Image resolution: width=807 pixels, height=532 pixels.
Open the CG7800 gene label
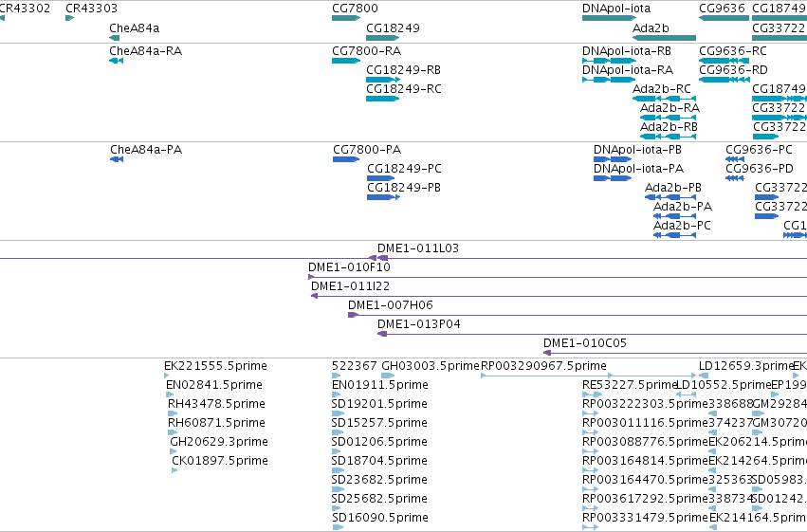(x=355, y=9)
